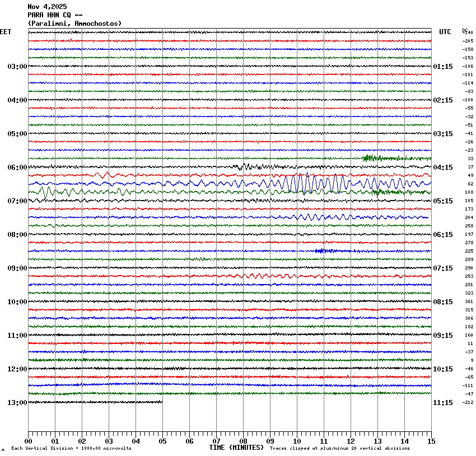Click the 04:15 UTC time label
Screen dimensions: 476x456
coord(443,167)
